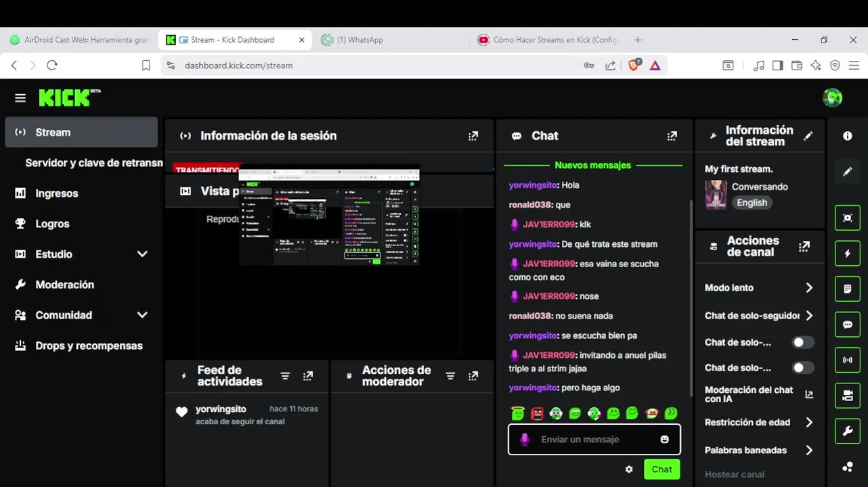This screenshot has width=868, height=487.
Task: Open Palabras baneadas options
Action: [759, 450]
